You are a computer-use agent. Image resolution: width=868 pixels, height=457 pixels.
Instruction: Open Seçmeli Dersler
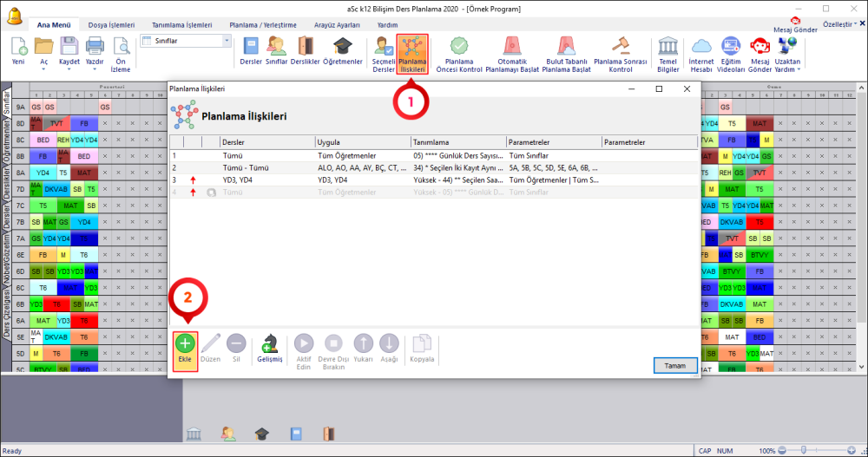pyautogui.click(x=384, y=55)
